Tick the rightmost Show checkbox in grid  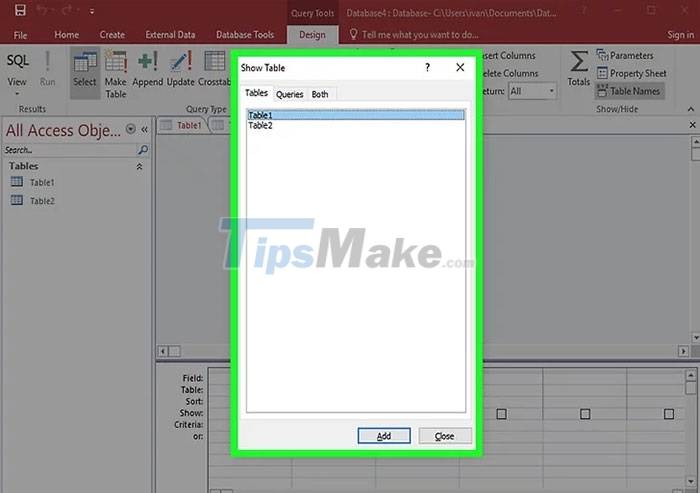(x=669, y=414)
